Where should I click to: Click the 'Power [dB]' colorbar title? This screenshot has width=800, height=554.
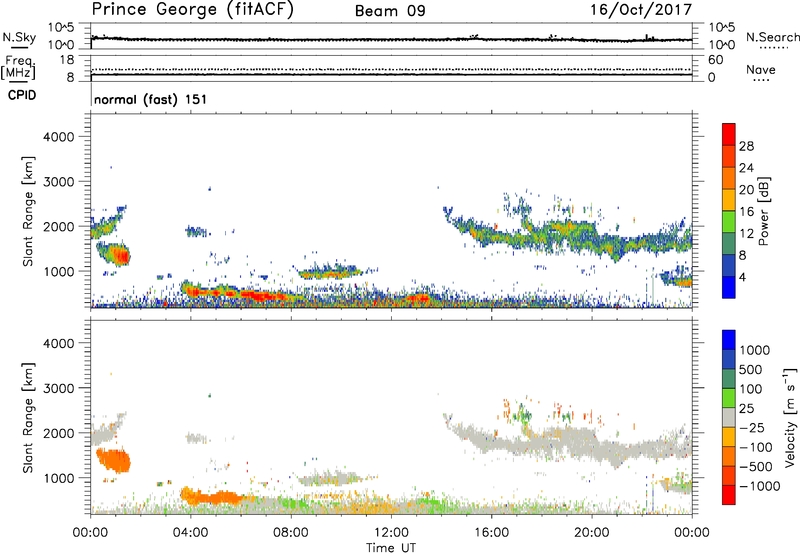[764, 211]
